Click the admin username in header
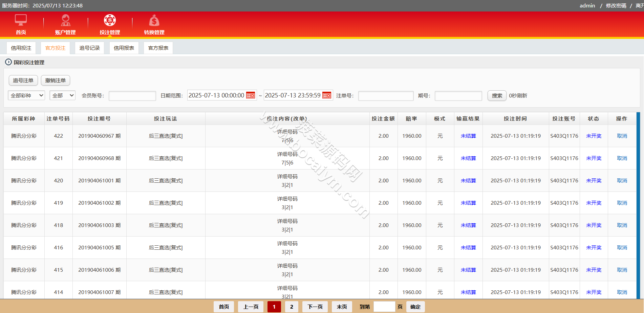This screenshot has height=313, width=644. coord(587,6)
